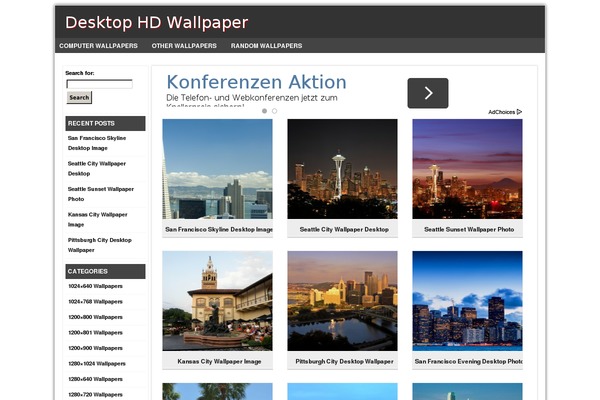Focus the Search for text field
600x400 pixels.
click(x=99, y=84)
